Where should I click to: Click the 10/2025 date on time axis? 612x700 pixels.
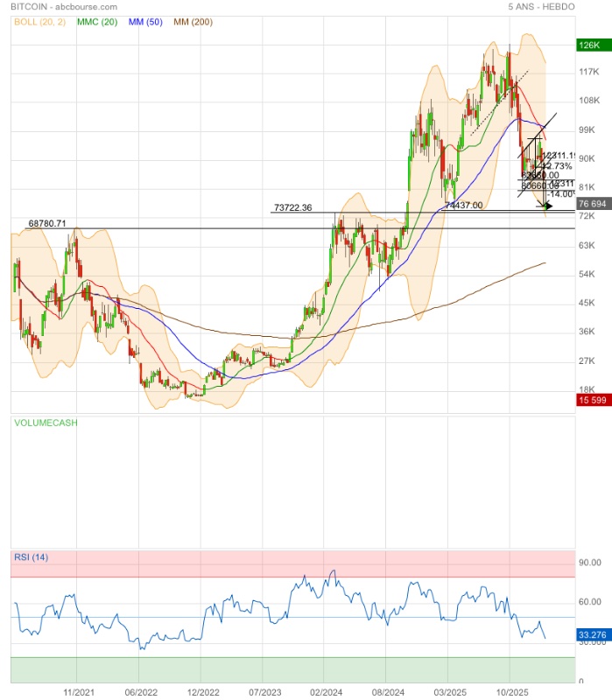(510, 690)
